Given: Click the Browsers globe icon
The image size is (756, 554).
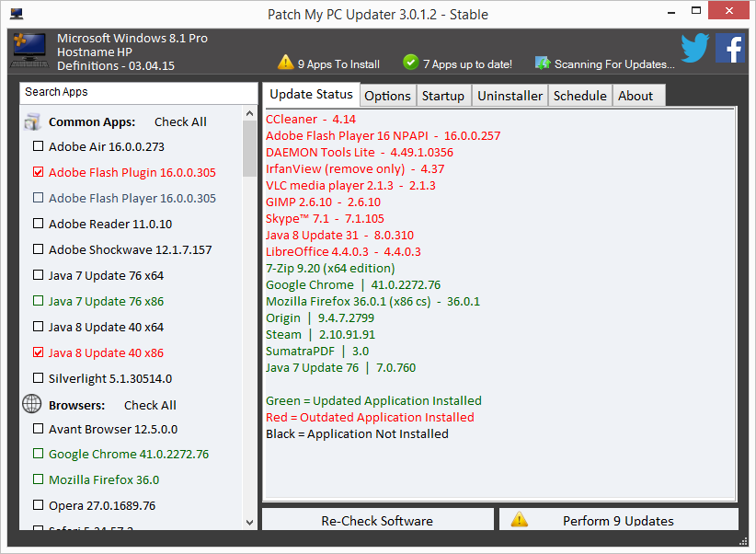Looking at the screenshot, I should (32, 404).
